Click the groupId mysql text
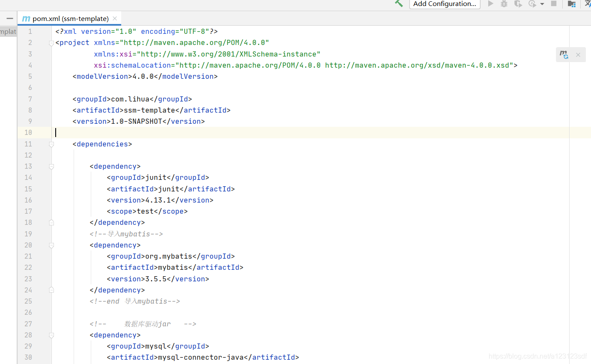The height and width of the screenshot is (364, 591). [156, 346]
